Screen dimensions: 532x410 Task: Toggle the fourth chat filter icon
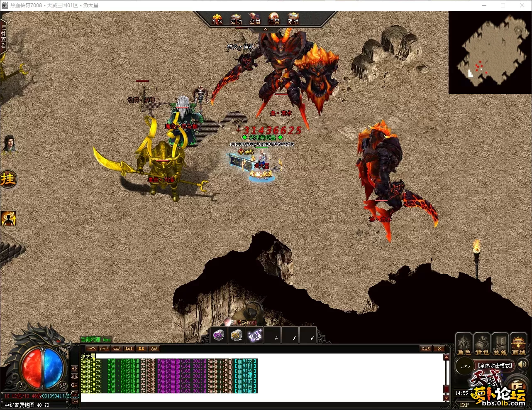click(75, 393)
